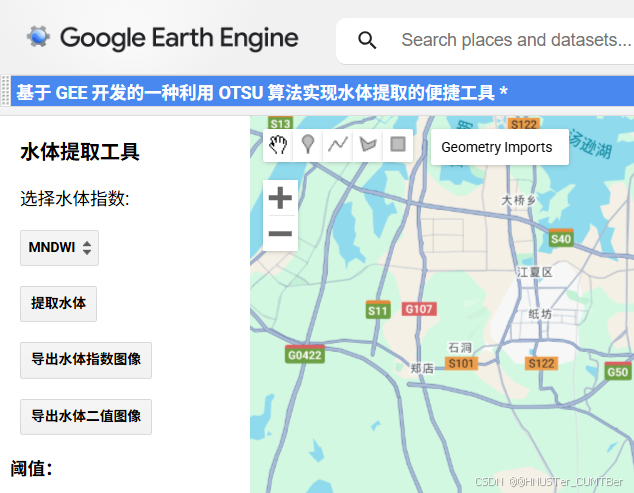Click the S101 road marker on map

coord(461,363)
